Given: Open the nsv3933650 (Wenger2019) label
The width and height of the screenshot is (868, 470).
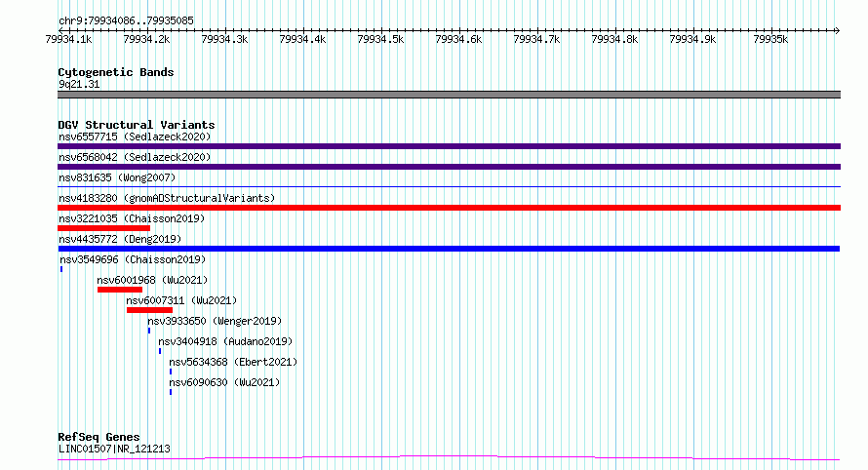Looking at the screenshot, I should (215, 321).
